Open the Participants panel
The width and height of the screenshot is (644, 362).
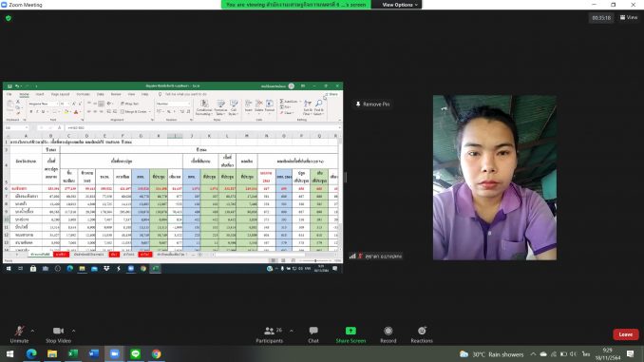coord(270,334)
